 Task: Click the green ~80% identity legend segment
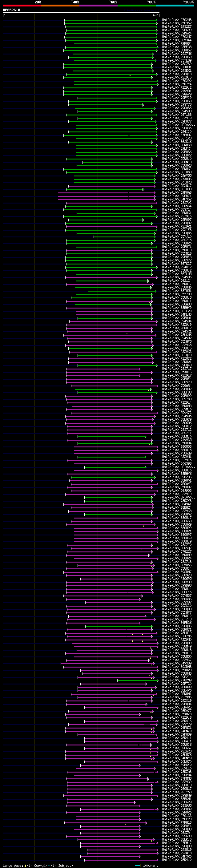click(x=137, y=6)
